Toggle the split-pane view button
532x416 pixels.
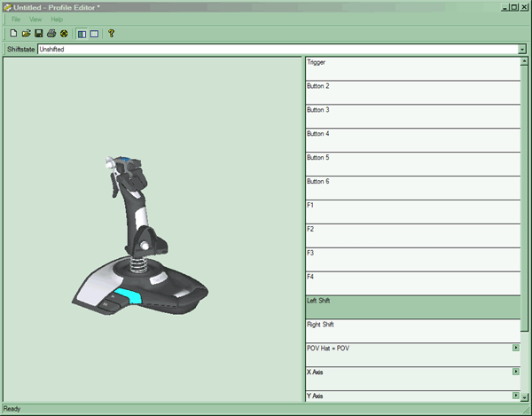tap(82, 34)
